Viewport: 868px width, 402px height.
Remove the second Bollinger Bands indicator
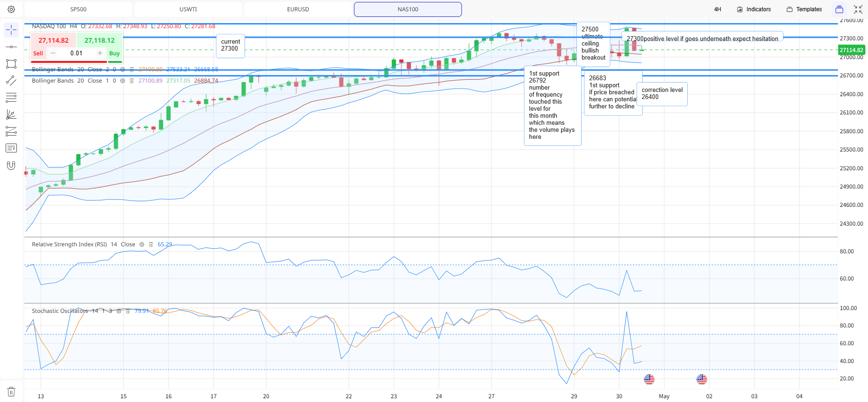pos(132,81)
